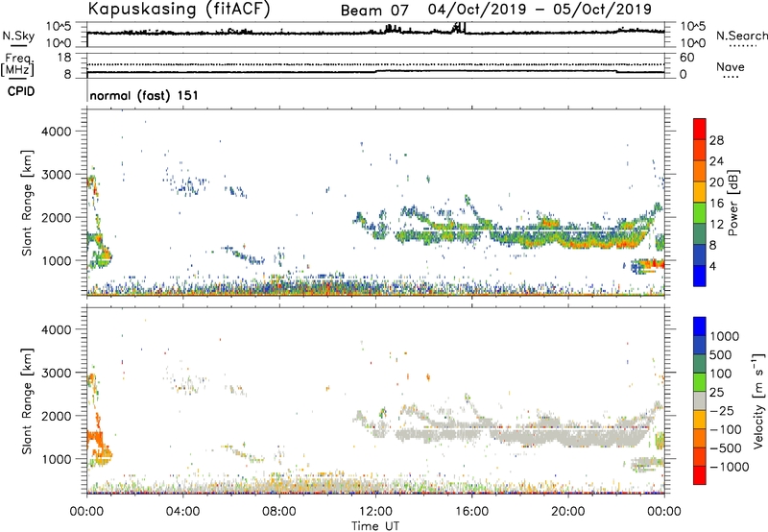Click the '500' tick on the velocity colorbar
This screenshot has height=532, width=768.
click(721, 354)
